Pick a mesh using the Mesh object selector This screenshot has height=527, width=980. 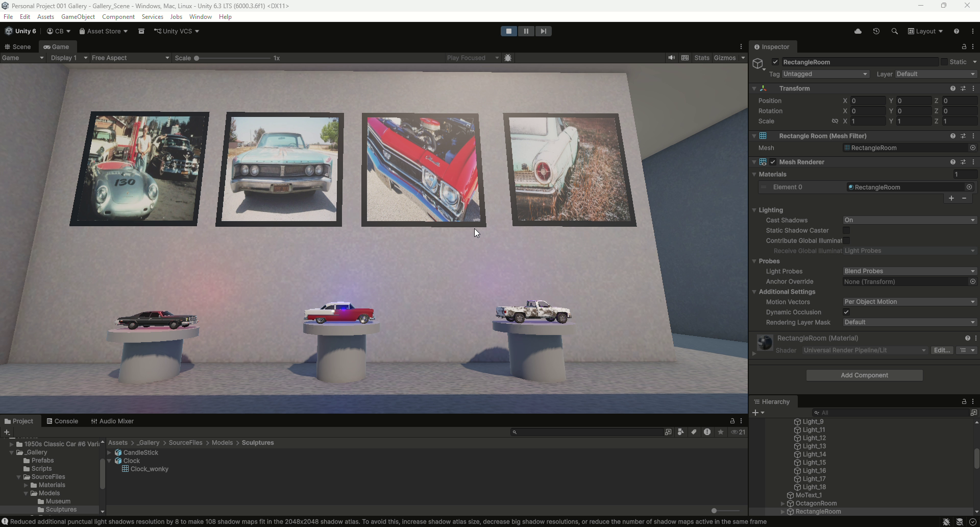973,148
